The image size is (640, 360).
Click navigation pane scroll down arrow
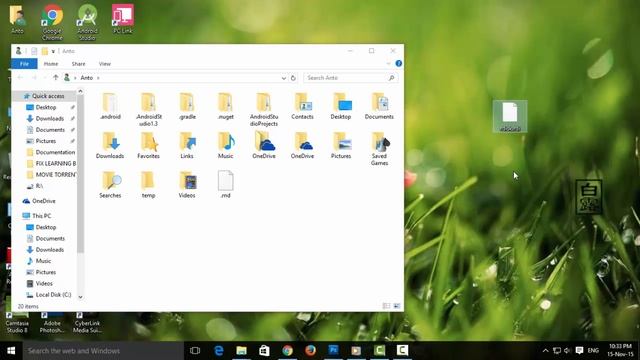coord(80,297)
